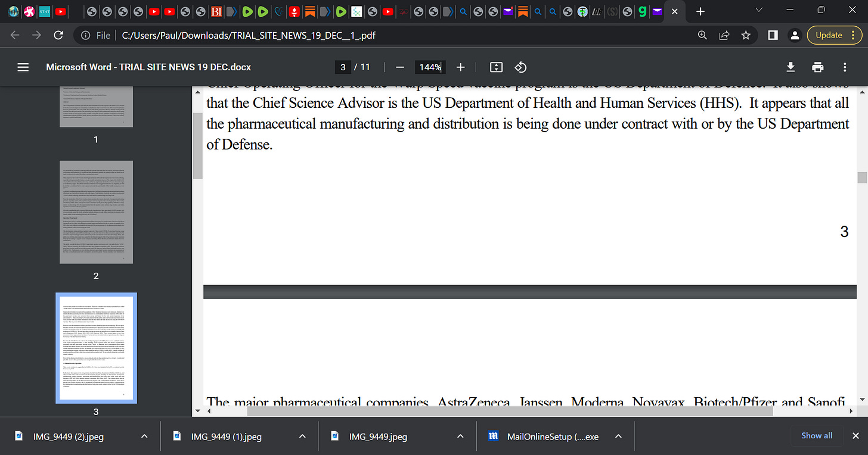This screenshot has height=455, width=868.
Task: Switch to the pink figure icon tab
Action: click(29, 11)
